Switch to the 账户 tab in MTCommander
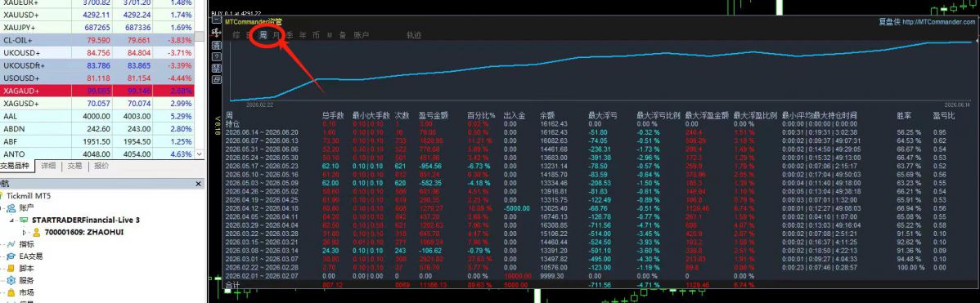The height and width of the screenshot is (303, 980). [x=362, y=35]
